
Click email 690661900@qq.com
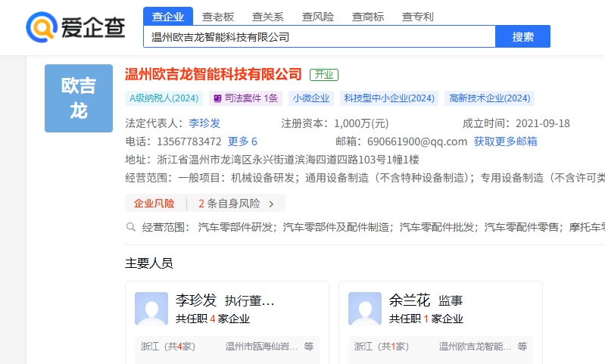point(417,142)
